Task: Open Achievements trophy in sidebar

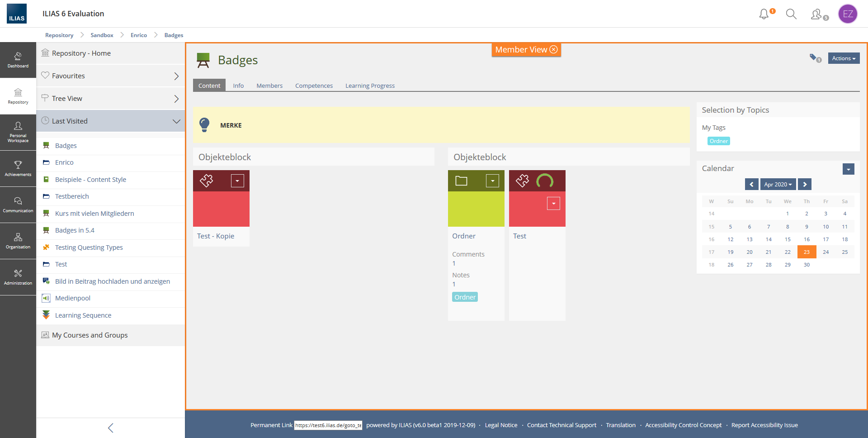Action: (x=18, y=168)
